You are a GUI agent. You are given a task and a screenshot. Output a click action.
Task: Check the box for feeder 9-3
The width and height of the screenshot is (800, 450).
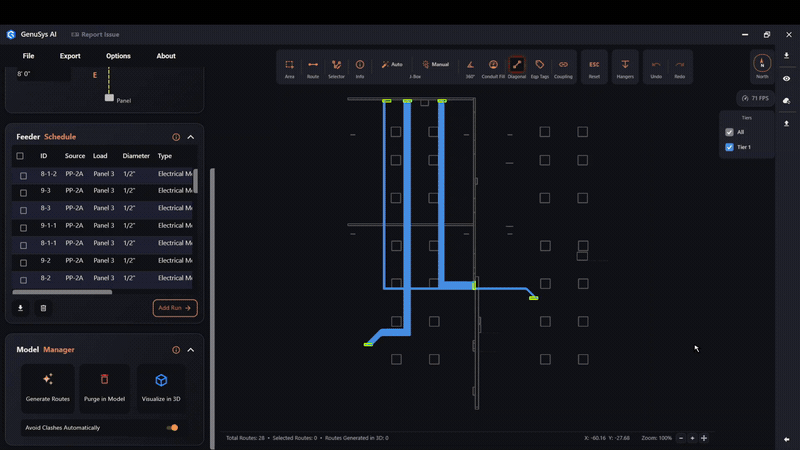[x=23, y=193]
